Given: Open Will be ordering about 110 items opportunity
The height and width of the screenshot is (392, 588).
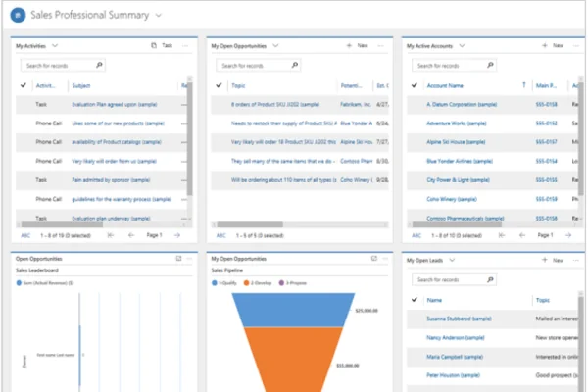Looking at the screenshot, I should [x=283, y=180].
